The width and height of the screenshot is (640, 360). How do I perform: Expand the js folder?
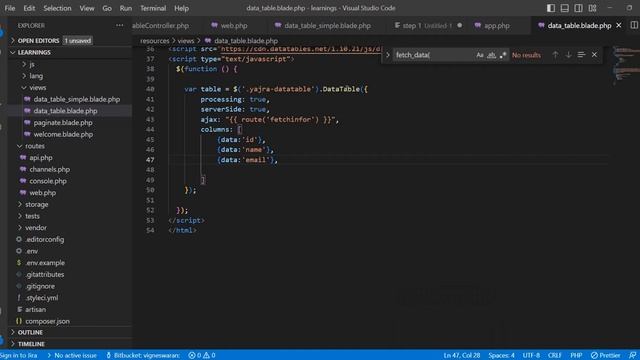32,64
